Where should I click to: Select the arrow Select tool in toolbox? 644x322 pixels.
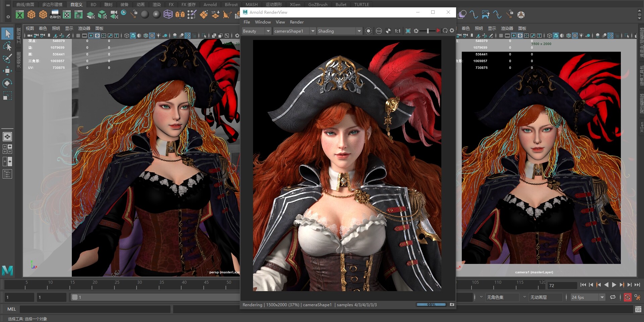8,34
